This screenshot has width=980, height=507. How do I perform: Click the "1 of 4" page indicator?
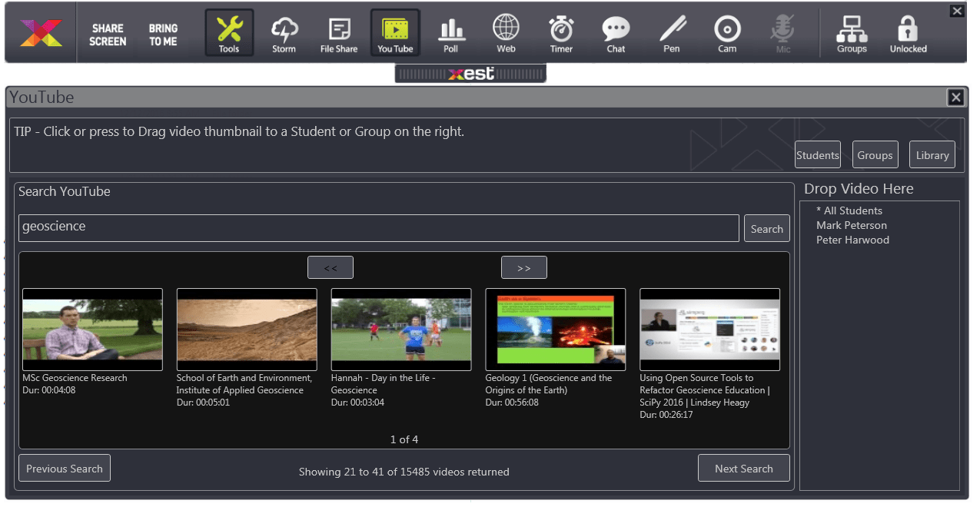[404, 439]
